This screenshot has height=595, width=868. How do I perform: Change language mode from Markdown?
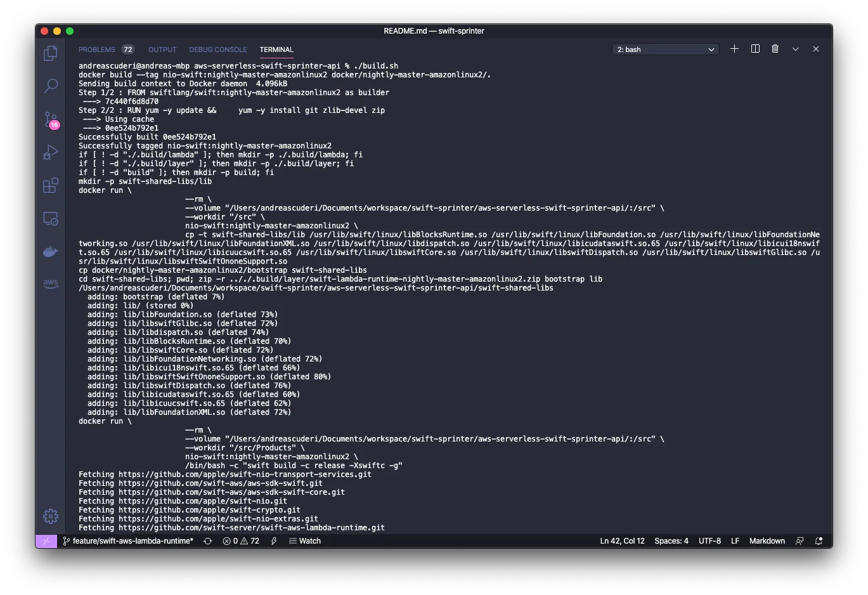[767, 541]
